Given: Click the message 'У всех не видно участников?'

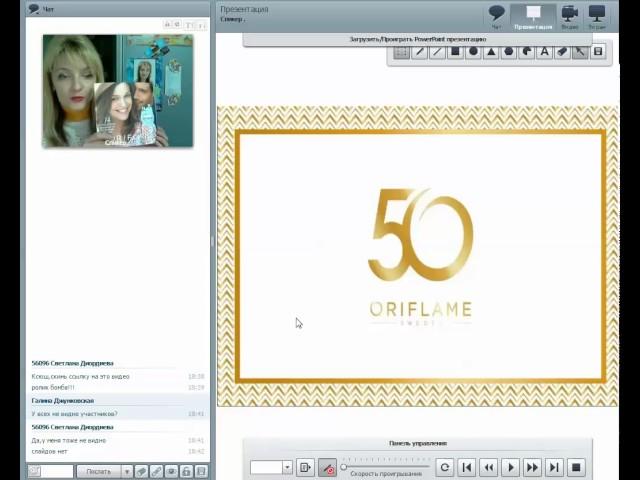Looking at the screenshot, I should pyautogui.click(x=74, y=414).
